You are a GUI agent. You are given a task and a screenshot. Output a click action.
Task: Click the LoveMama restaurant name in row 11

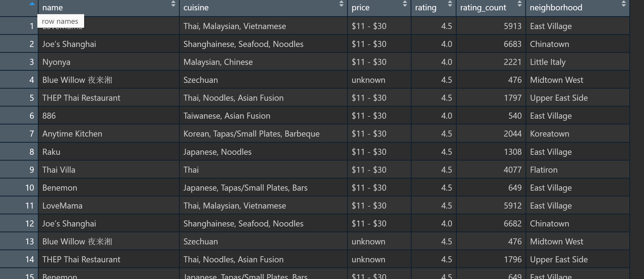click(x=62, y=206)
